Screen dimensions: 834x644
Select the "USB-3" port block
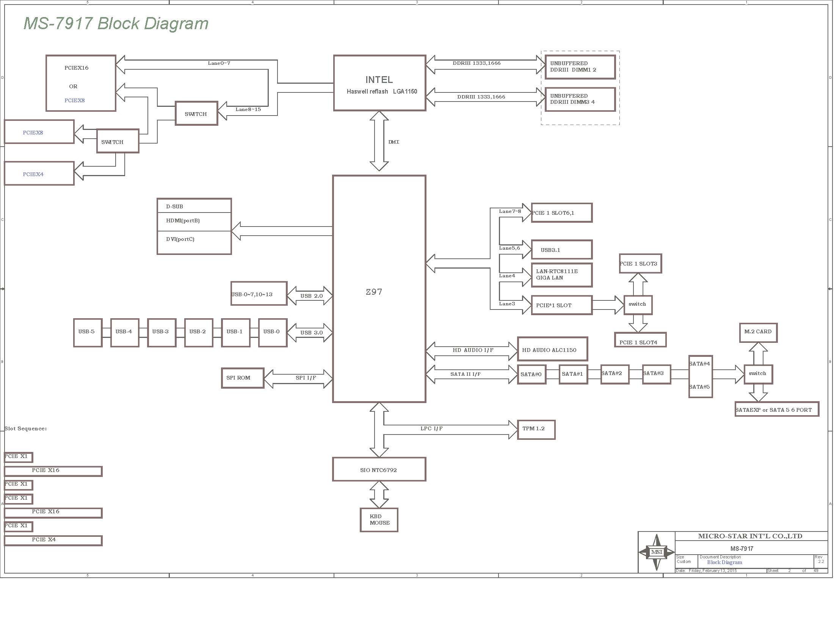coord(162,333)
